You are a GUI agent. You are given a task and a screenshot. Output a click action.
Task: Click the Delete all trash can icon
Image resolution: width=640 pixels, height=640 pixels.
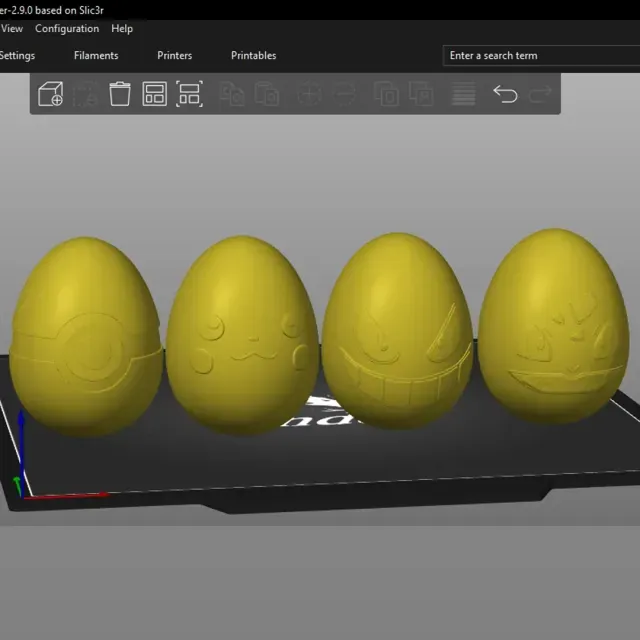(120, 94)
